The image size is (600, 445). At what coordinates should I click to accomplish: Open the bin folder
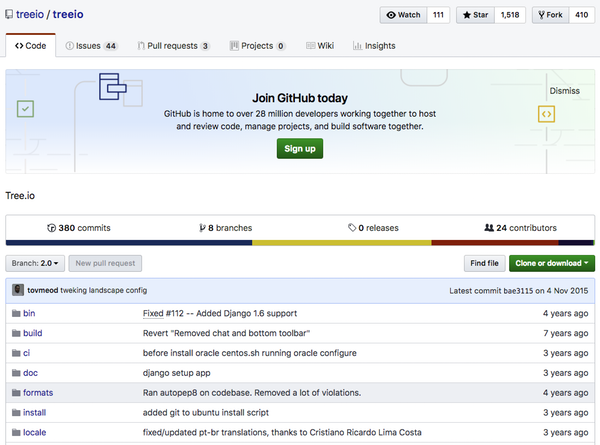29,313
